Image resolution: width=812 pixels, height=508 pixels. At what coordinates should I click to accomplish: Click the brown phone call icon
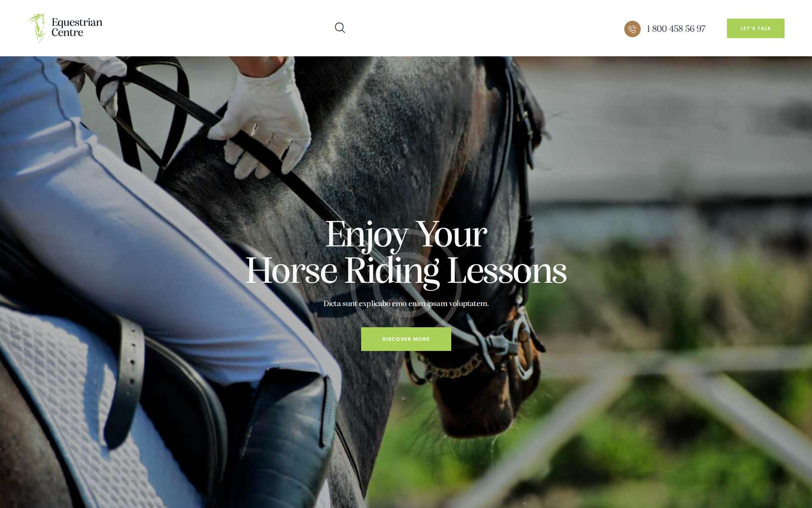pos(632,29)
